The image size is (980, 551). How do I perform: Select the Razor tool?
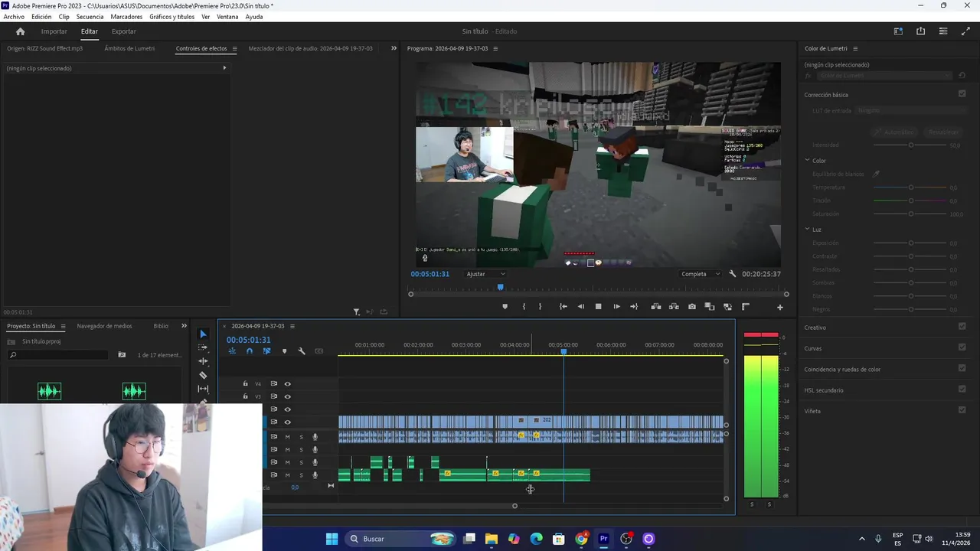click(203, 375)
